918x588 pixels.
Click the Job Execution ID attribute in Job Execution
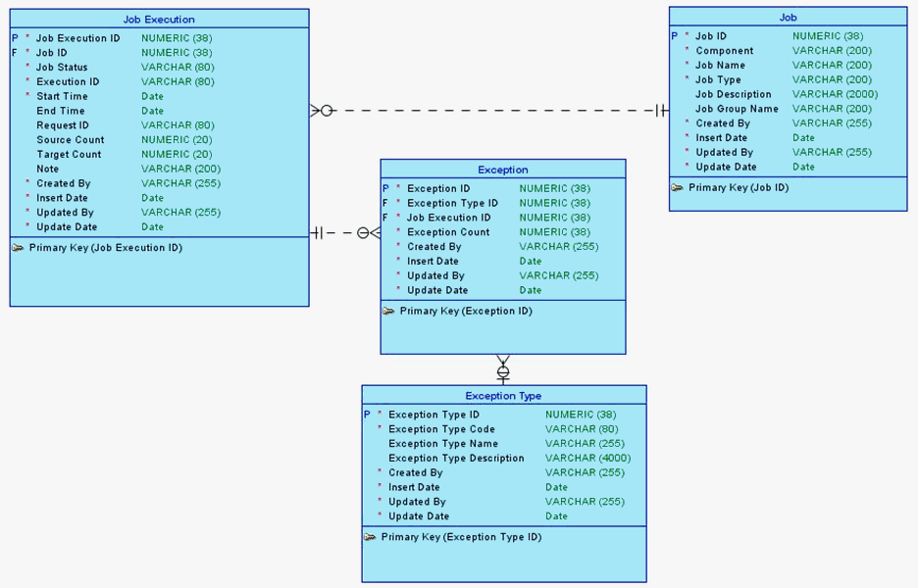click(x=77, y=38)
